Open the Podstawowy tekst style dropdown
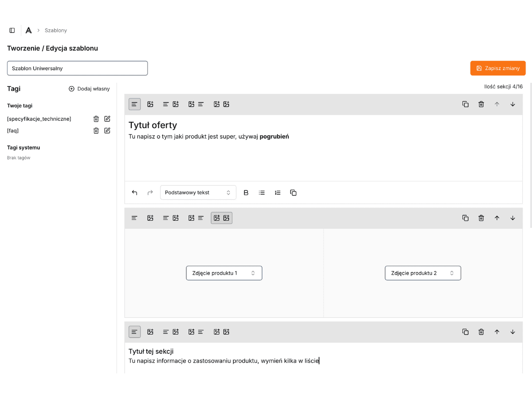The image size is (532, 399). coord(198,193)
